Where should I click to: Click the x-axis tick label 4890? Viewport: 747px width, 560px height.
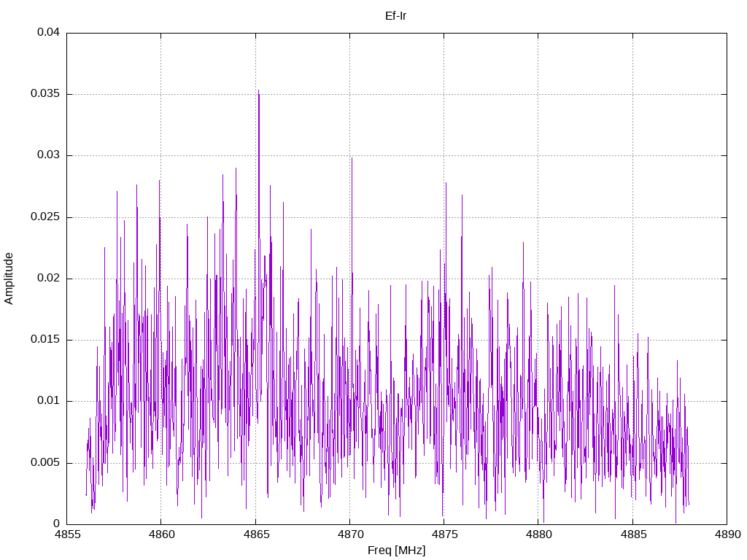[727, 534]
